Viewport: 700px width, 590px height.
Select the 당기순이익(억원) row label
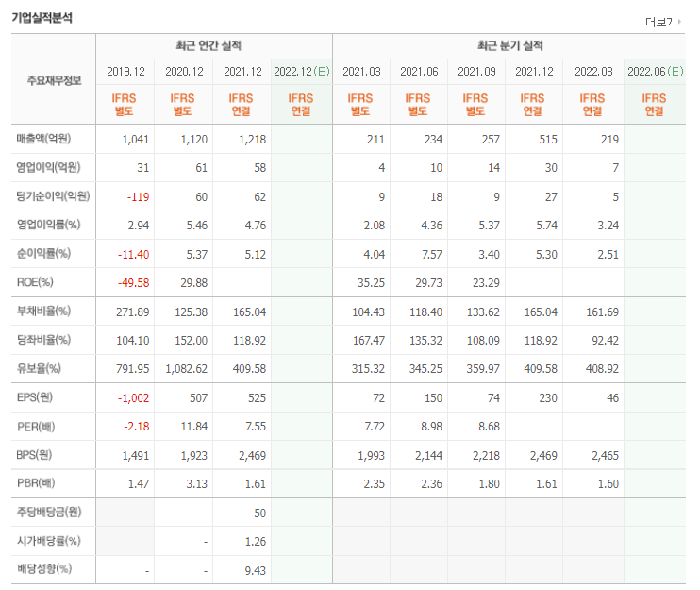(x=53, y=196)
